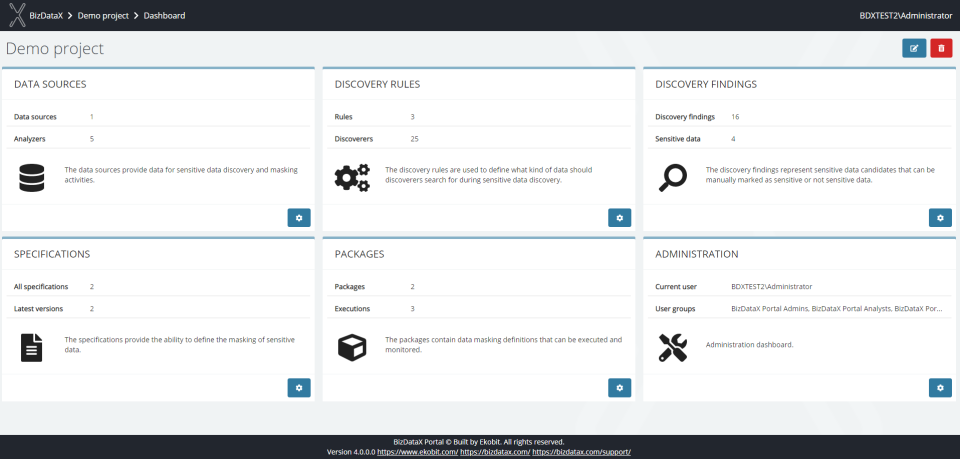Open the BizDataX breadcrumb link
Image resolution: width=960 pixels, height=459 pixels.
click(46, 15)
